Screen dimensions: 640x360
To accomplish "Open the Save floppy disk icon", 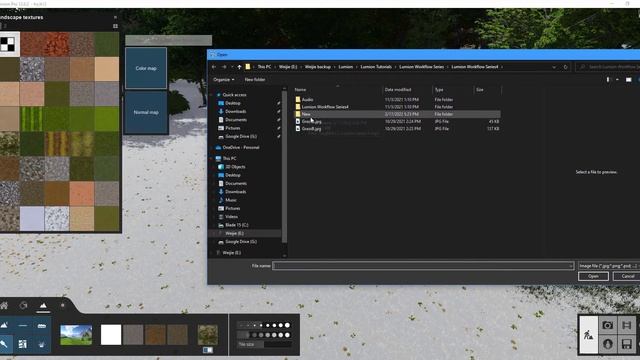I will point(627,344).
